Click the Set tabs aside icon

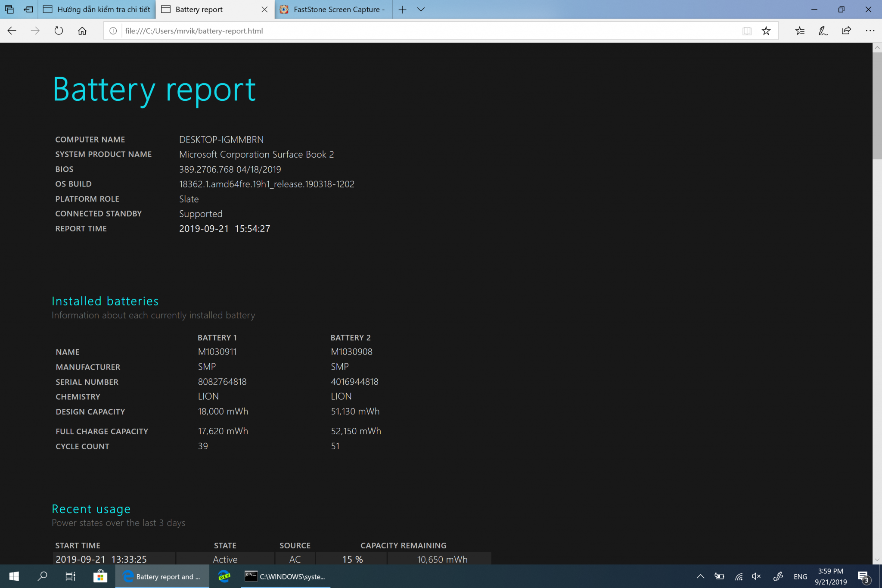tap(28, 9)
